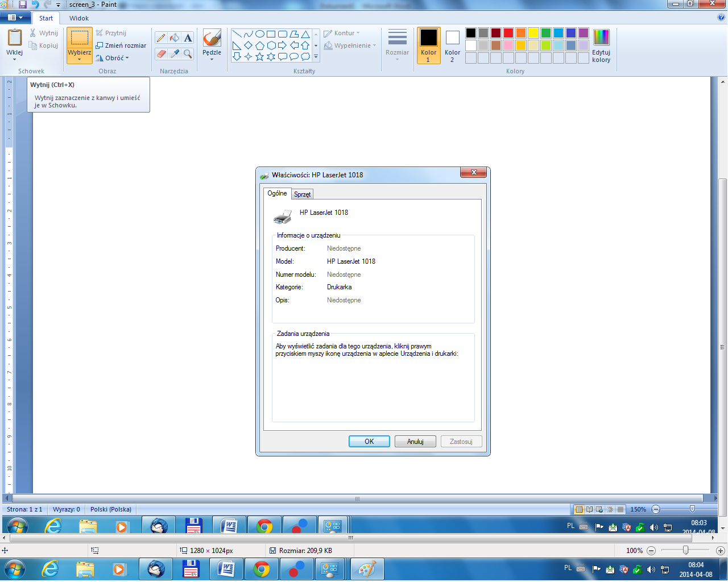Choose the cloud callout shape
The image size is (728, 582).
(x=305, y=56)
